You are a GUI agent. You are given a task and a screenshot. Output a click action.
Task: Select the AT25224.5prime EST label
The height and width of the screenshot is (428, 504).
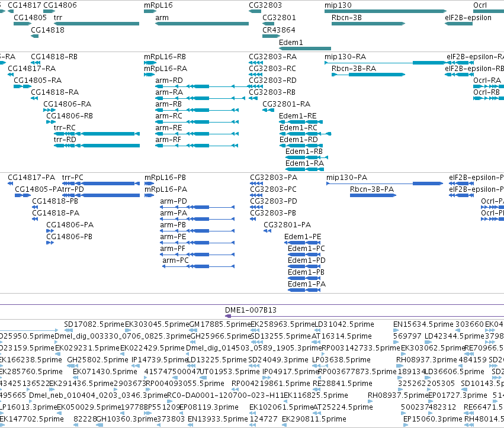click(343, 407)
